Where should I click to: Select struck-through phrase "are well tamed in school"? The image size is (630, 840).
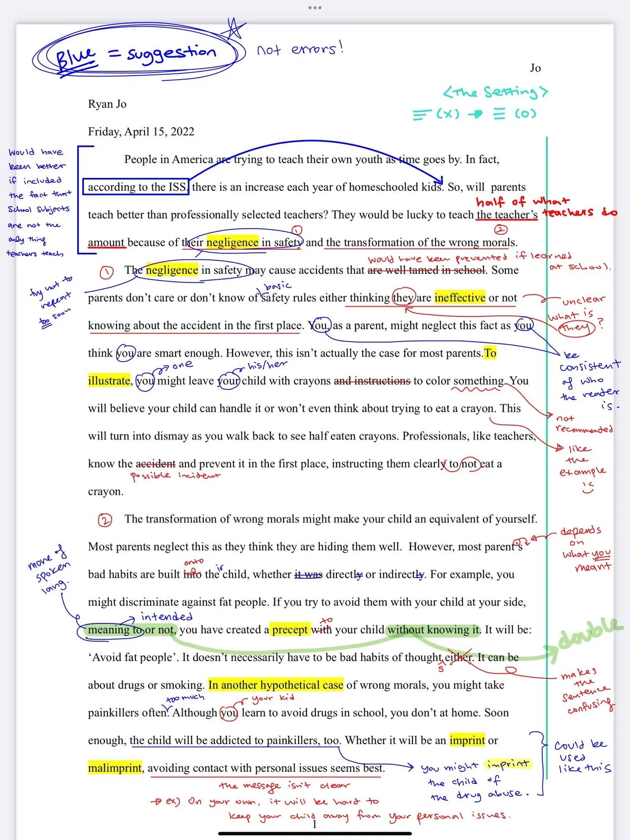[x=426, y=270]
